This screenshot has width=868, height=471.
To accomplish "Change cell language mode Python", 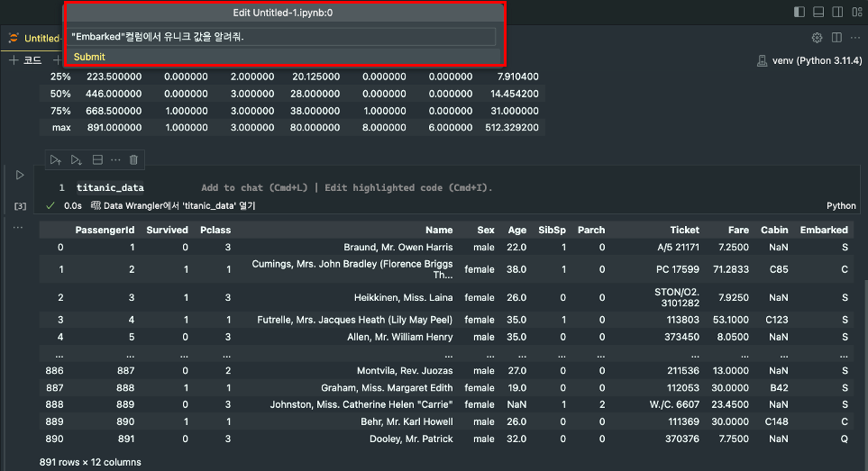I will pyautogui.click(x=841, y=205).
